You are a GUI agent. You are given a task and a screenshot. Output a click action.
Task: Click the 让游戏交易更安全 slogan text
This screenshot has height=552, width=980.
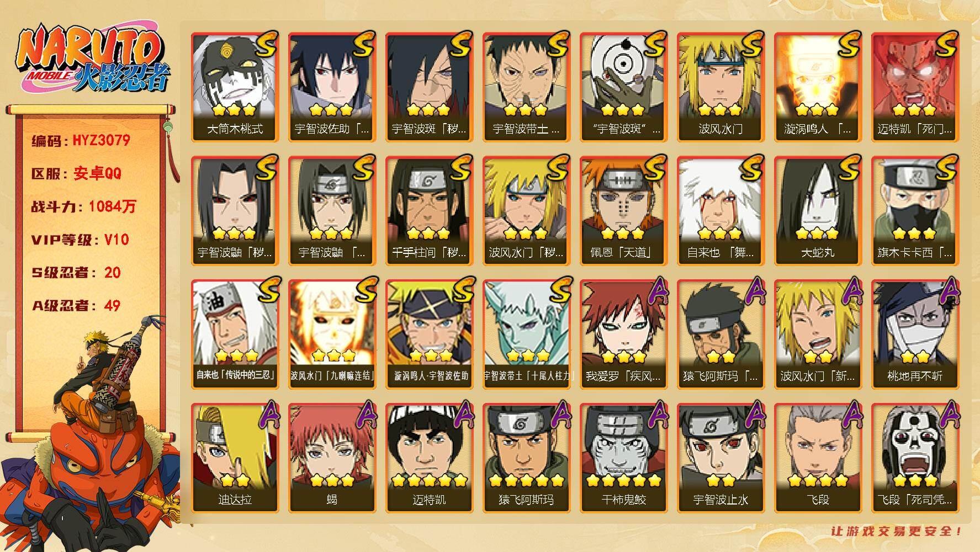coord(897,531)
